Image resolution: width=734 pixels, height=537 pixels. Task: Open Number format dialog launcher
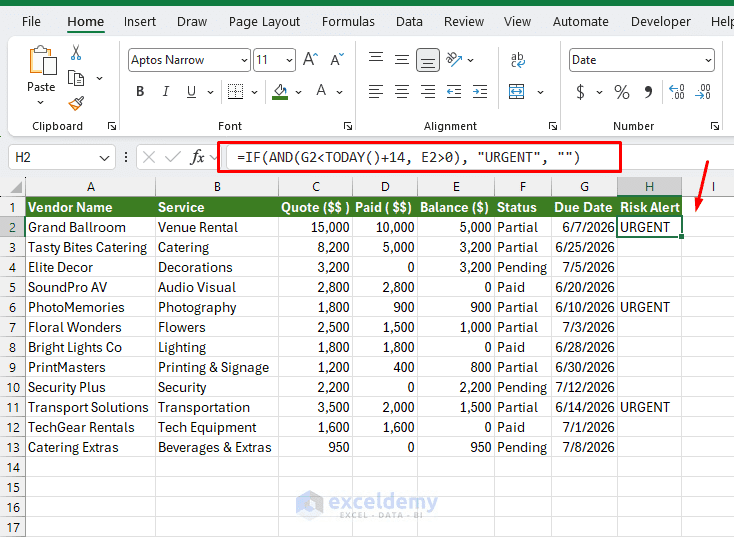pyautogui.click(x=715, y=126)
